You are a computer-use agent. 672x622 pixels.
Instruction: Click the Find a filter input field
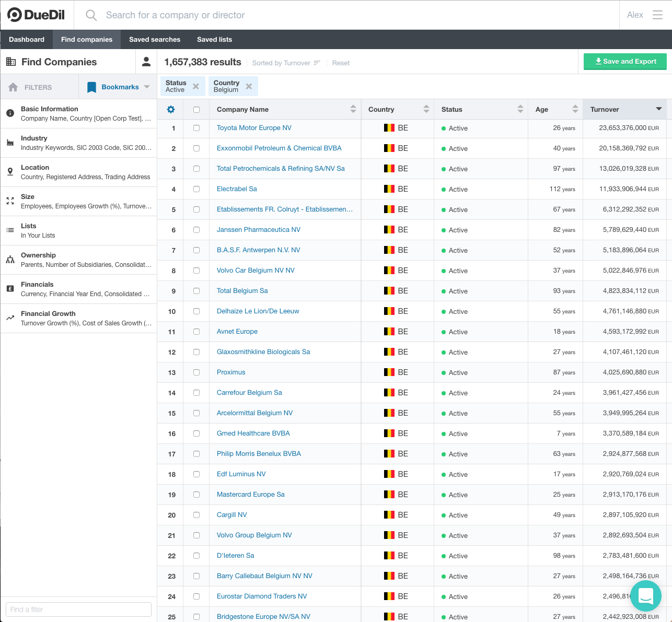tap(78, 609)
